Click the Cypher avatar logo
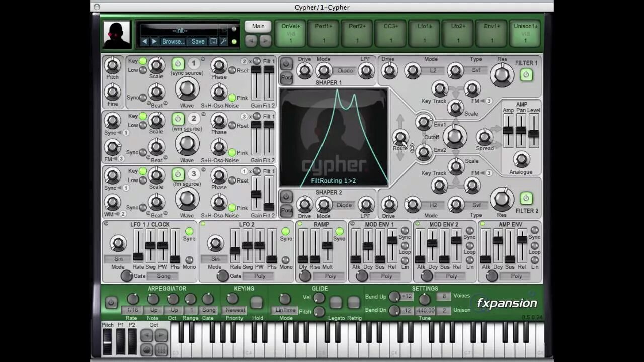The image size is (644, 362). pyautogui.click(x=117, y=34)
